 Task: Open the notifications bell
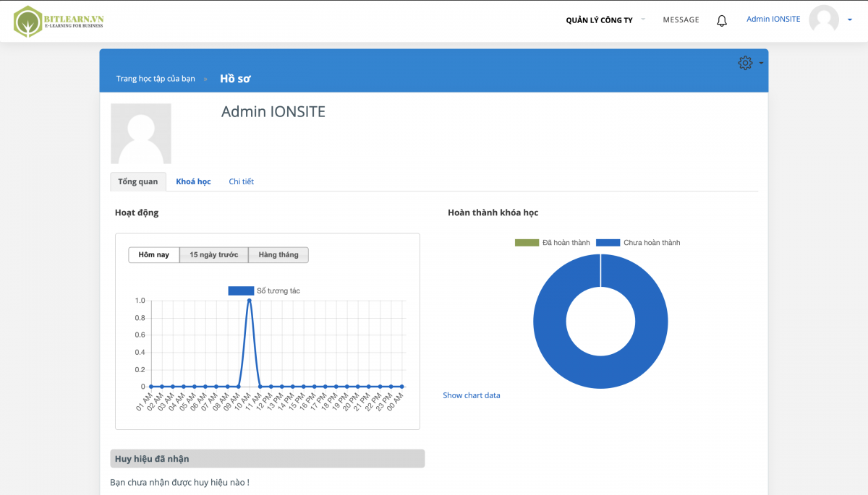click(x=721, y=21)
